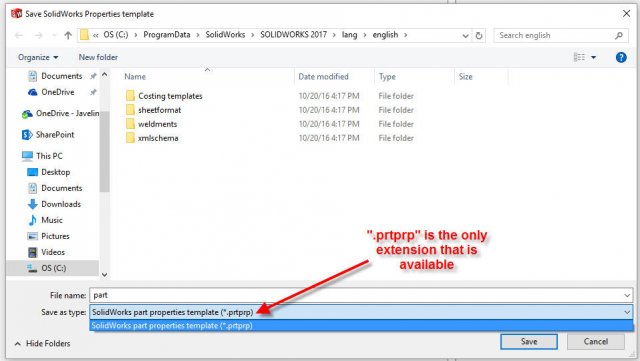Click the navigation pane scrollbar thumb
The width and height of the screenshot is (640, 361).
point(104,151)
